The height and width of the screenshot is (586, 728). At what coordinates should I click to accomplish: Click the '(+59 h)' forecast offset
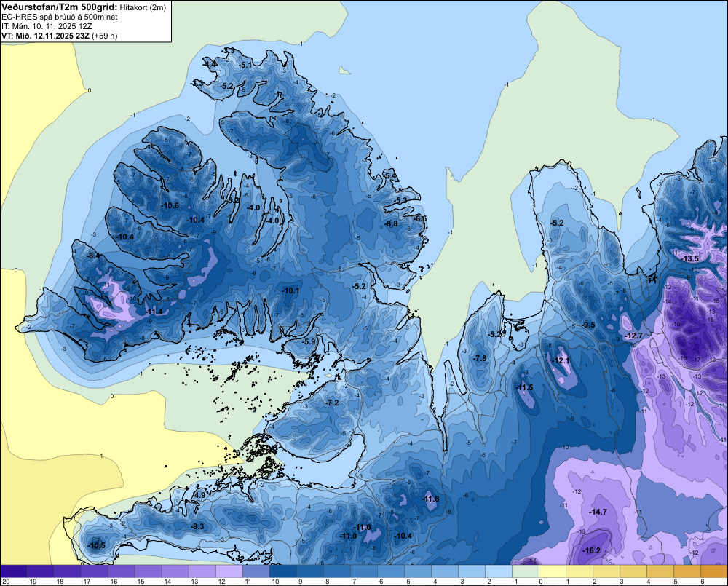point(104,36)
